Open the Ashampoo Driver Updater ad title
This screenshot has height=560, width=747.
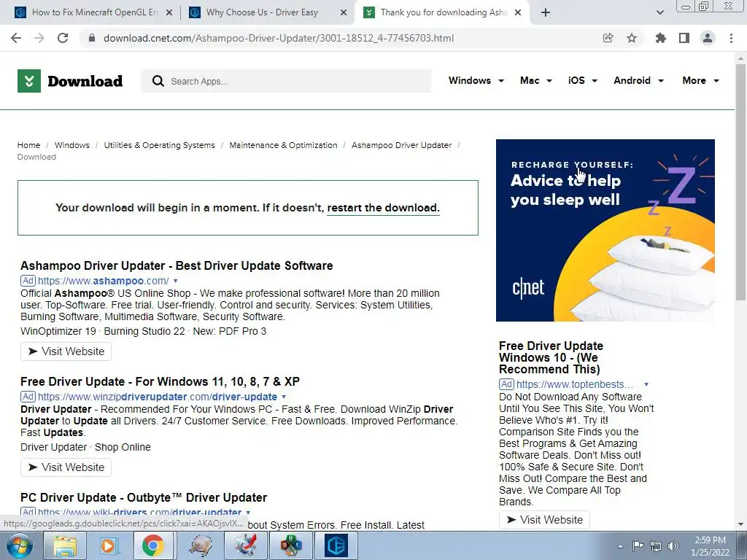(x=177, y=265)
